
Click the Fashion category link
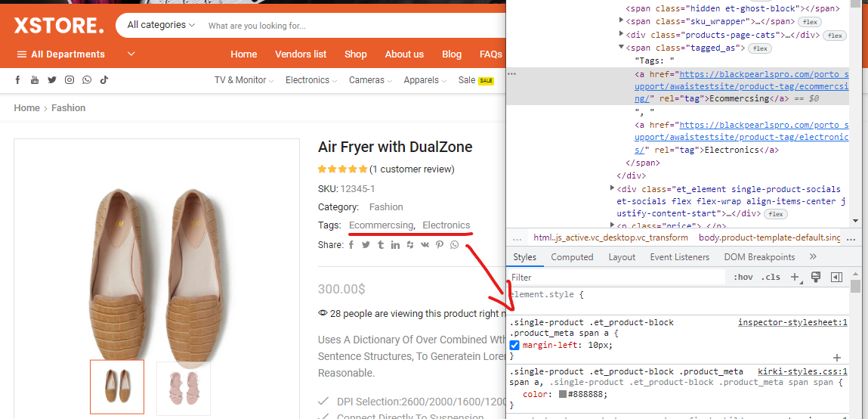click(386, 206)
